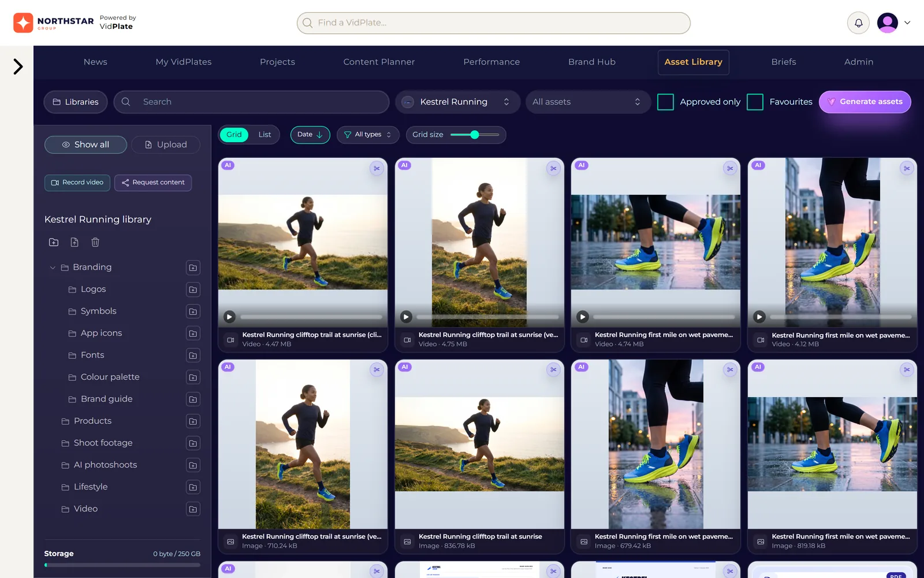Tick the Favourites checkbox
Screen dimensions: 924x578
click(755, 102)
